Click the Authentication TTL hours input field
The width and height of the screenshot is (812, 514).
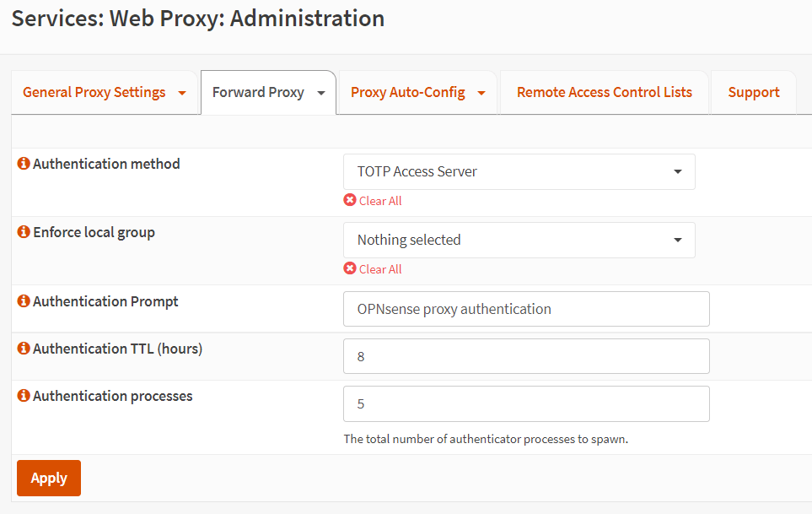(526, 356)
